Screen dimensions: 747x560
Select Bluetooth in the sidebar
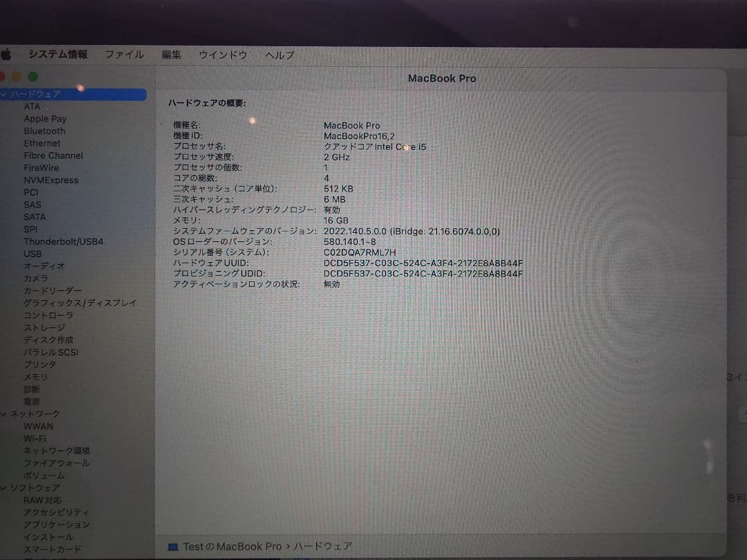click(44, 131)
